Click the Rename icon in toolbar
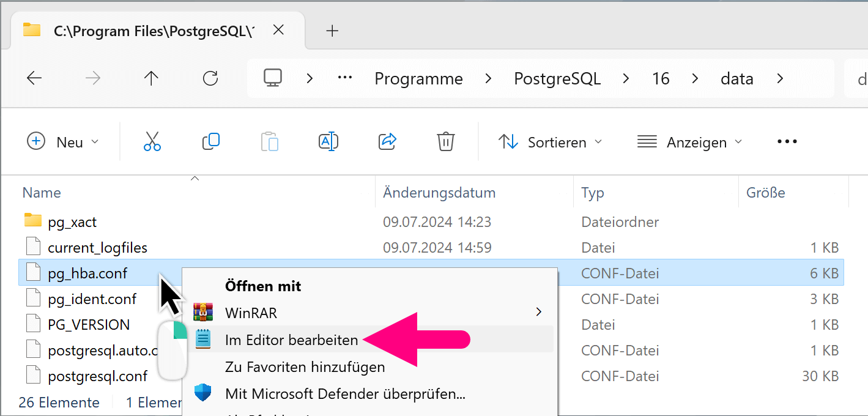This screenshot has height=416, width=868. tap(328, 142)
